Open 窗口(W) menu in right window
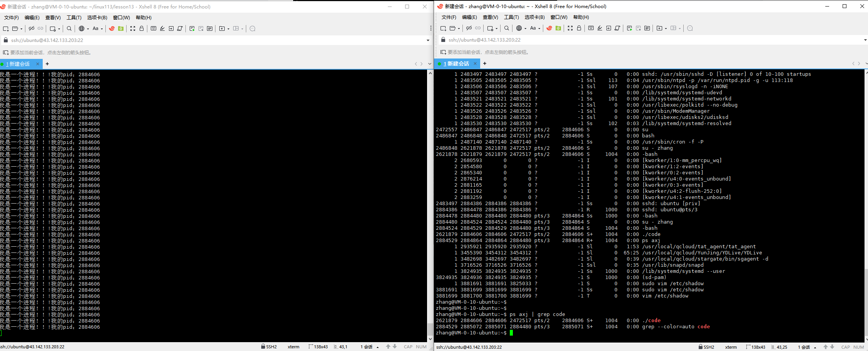This screenshot has width=868, height=351. pos(559,17)
